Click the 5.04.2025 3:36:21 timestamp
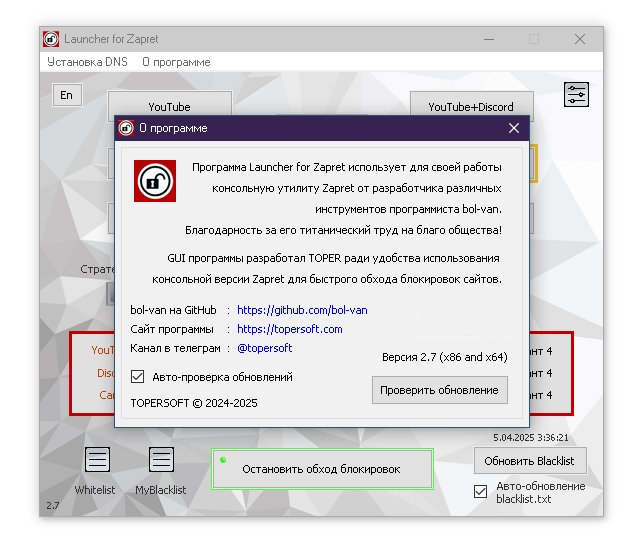638x548 pixels. coord(531,438)
